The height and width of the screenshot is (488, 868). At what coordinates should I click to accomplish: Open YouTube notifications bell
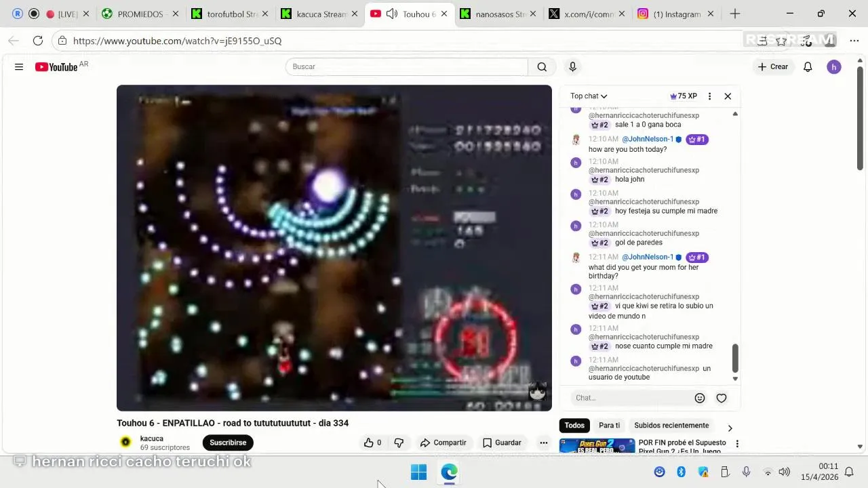click(808, 66)
